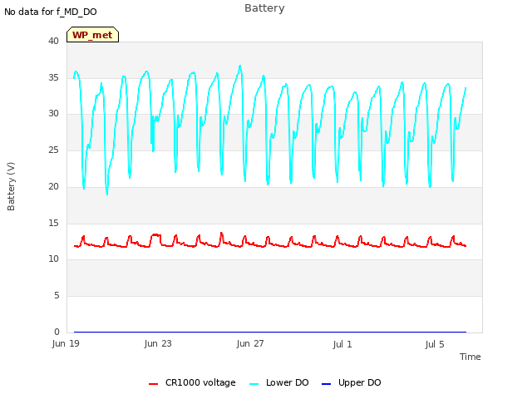This screenshot has height=399, width=532.
Task: Click the y-axis value 10
Action: [x=53, y=259]
